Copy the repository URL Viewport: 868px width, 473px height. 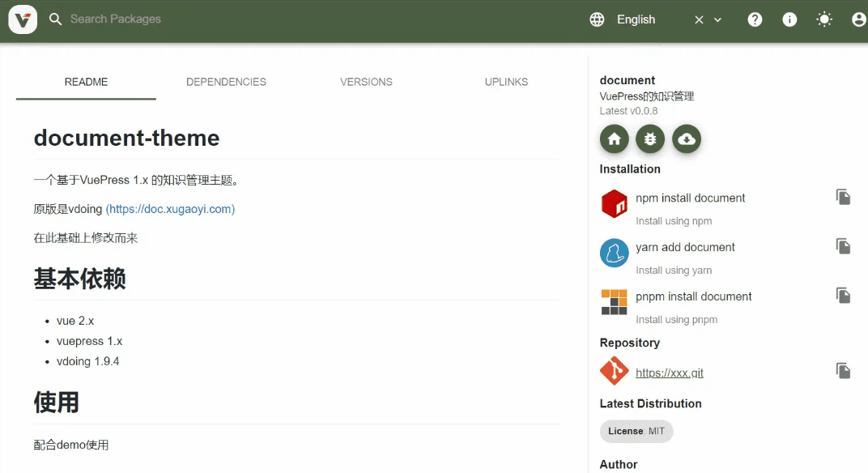pos(843,371)
